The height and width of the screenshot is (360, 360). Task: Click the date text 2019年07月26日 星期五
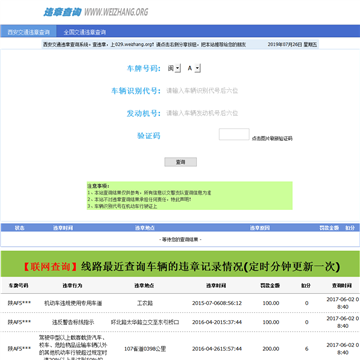pyautogui.click(x=292, y=44)
